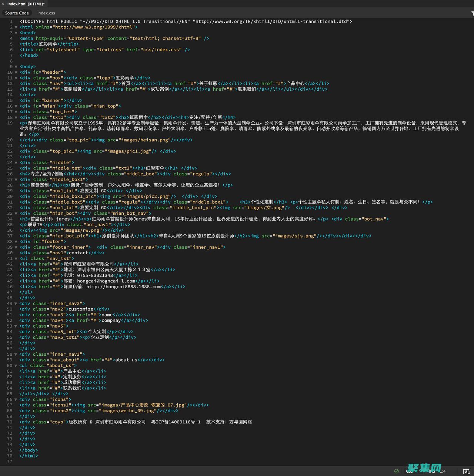Collapse the inner_nav2 div
The height and width of the screenshot is (476, 474).
(x=16, y=304)
